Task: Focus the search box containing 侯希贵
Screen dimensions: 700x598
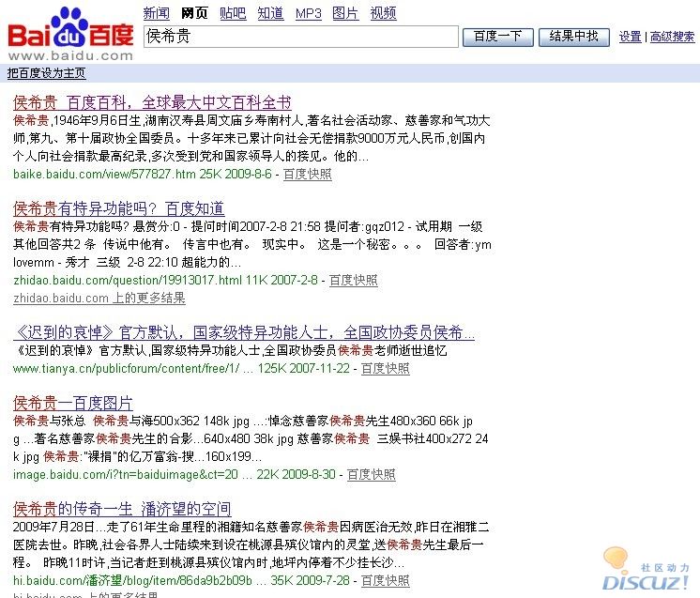Action: click(x=301, y=37)
